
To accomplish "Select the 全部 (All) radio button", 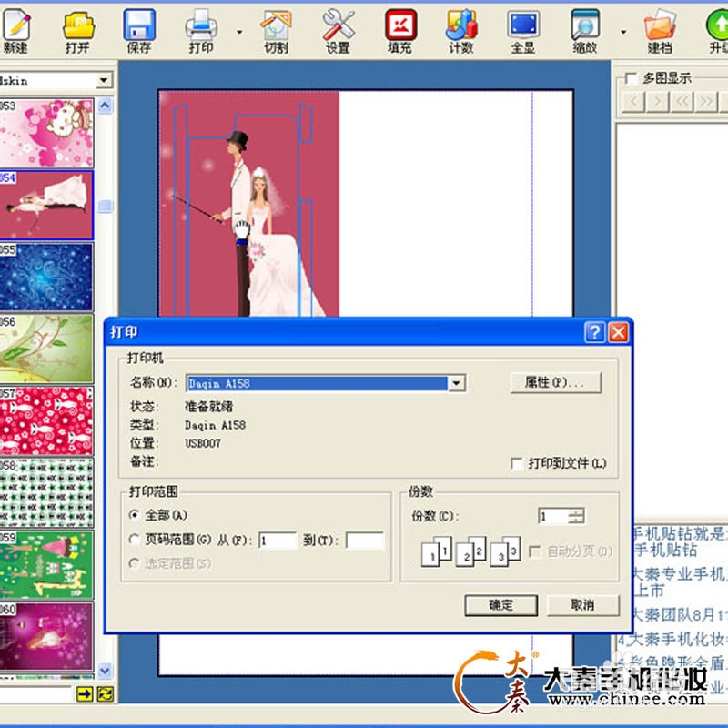I will pos(134,515).
